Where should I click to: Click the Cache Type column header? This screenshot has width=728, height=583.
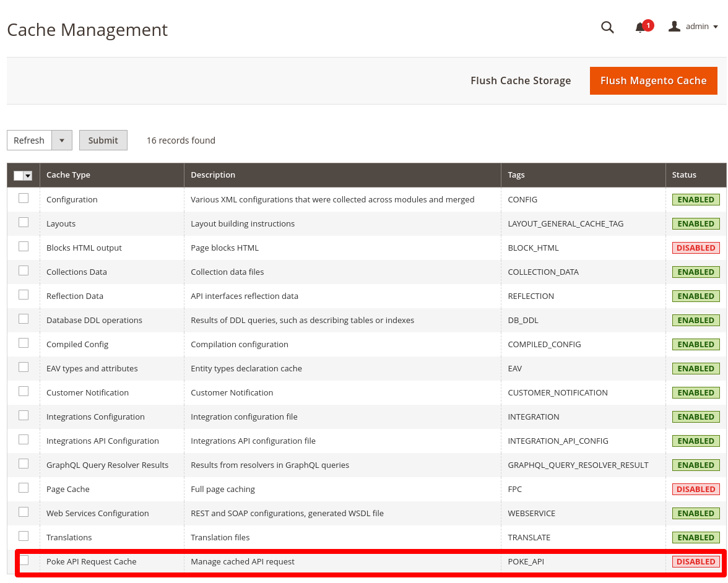coord(68,175)
